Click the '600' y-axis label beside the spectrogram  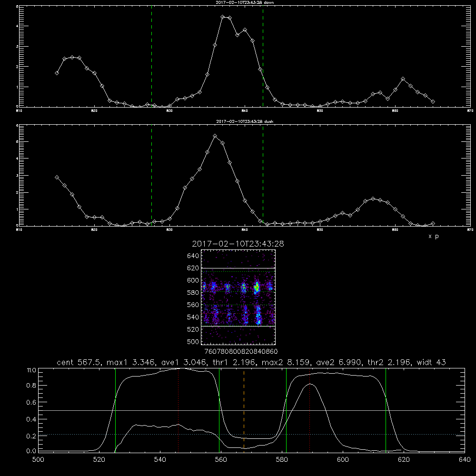193,280
